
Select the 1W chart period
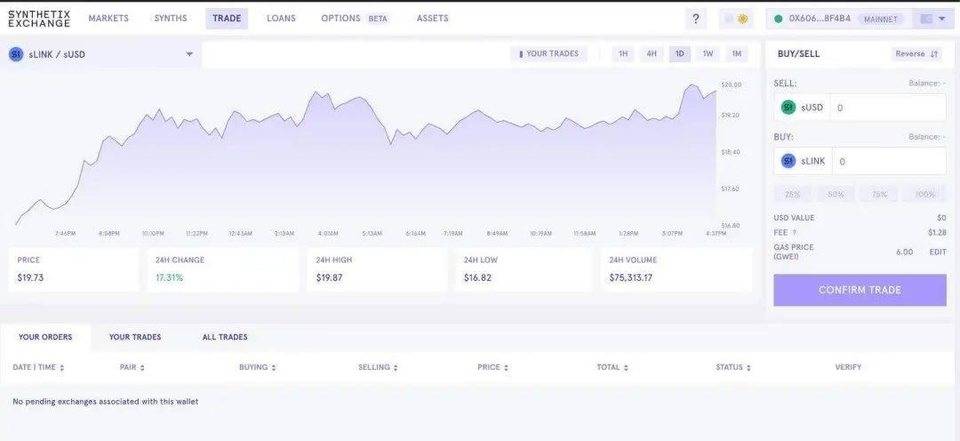(x=708, y=54)
